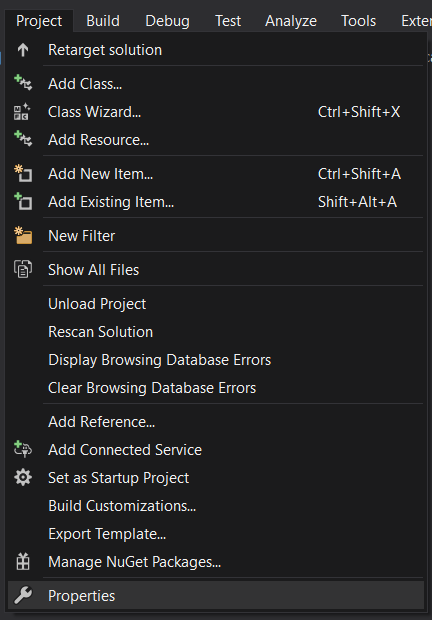Click the Properties wrench icon
Viewport: 432px width, 620px height.
click(23, 595)
